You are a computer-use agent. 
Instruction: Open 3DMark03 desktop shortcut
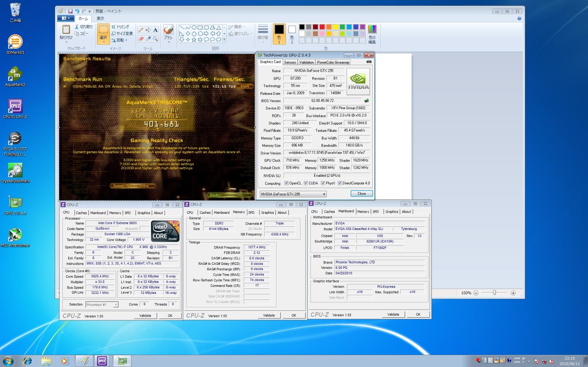click(15, 44)
